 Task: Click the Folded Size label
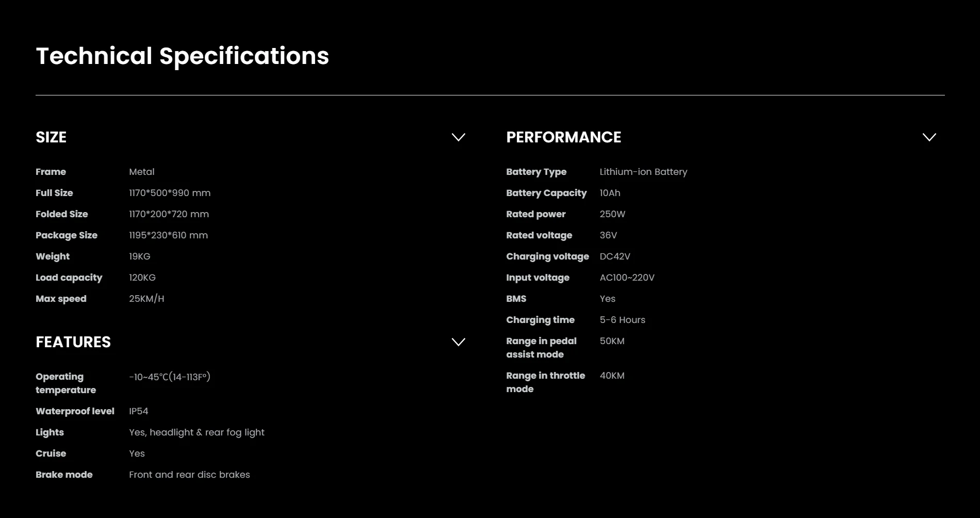click(x=62, y=214)
